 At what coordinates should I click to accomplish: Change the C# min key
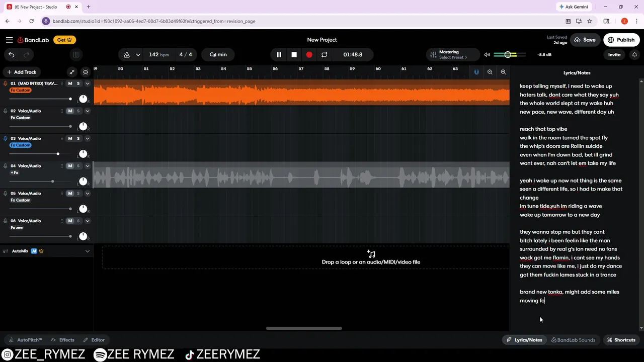(x=218, y=54)
